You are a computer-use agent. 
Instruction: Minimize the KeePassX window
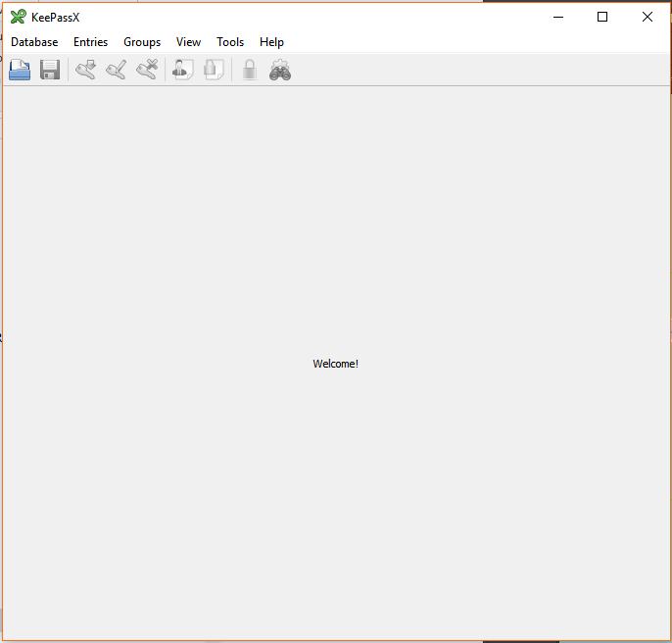(x=558, y=18)
